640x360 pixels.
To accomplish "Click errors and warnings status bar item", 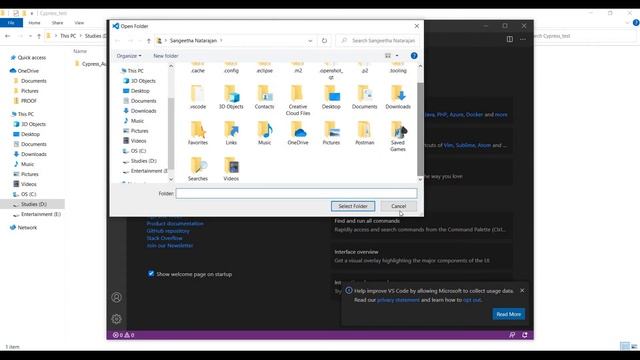I will 124,335.
